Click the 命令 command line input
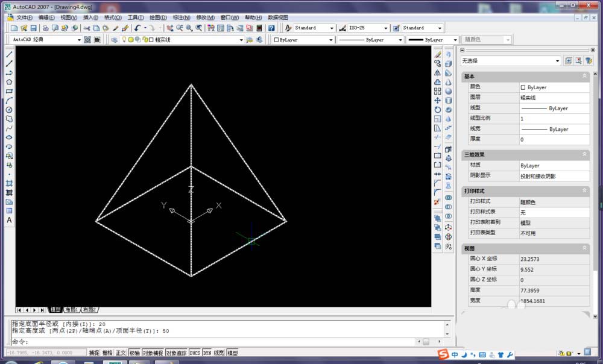The width and height of the screenshot is (603, 364). pyautogui.click(x=211, y=342)
